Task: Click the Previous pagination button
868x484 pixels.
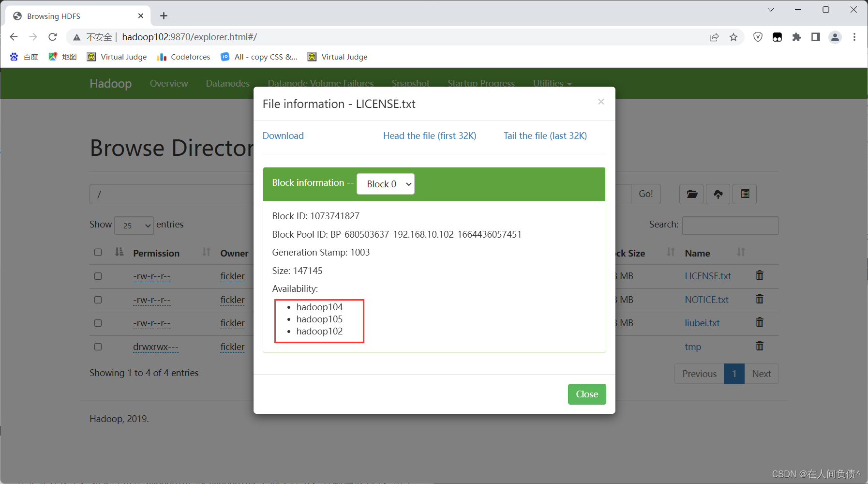Action: click(699, 374)
